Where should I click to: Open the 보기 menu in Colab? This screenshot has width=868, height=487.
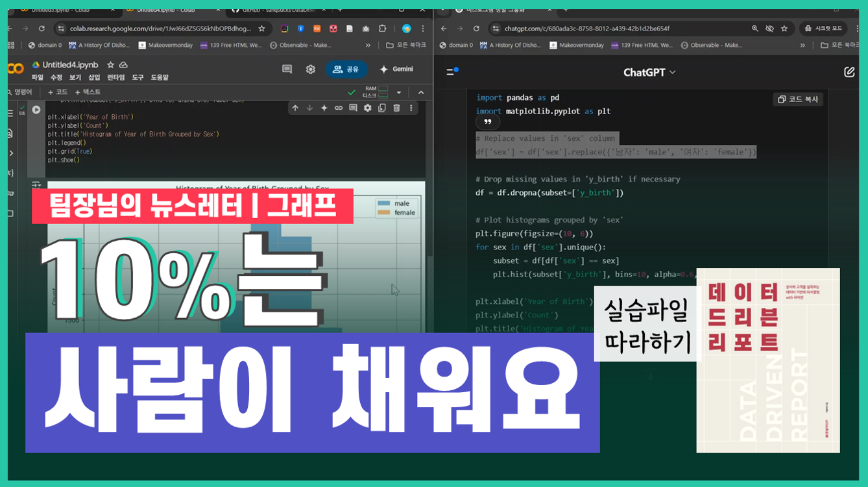click(x=75, y=77)
